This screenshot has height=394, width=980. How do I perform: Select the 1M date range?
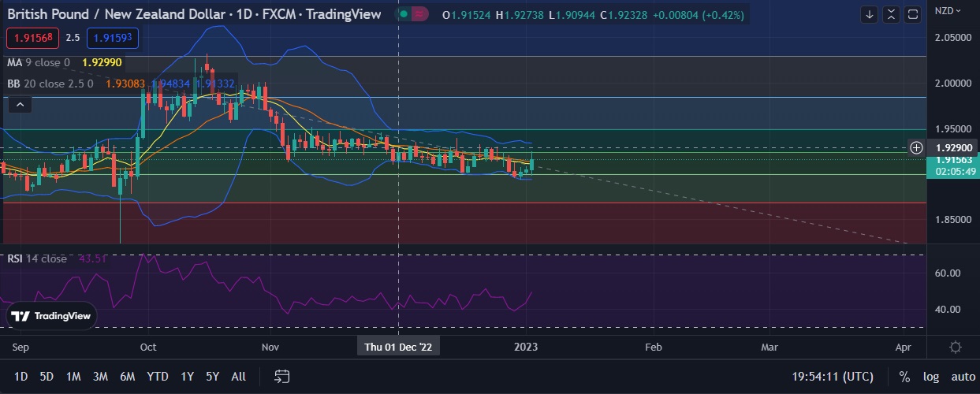coord(73,377)
